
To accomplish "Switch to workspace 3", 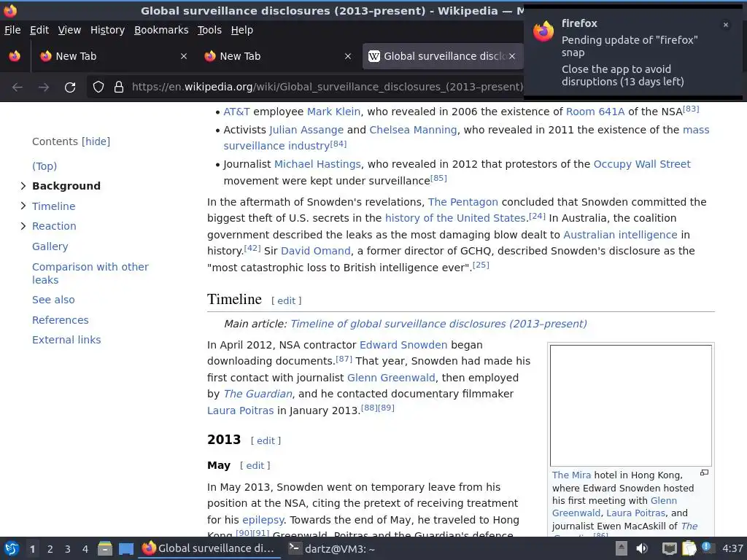I will tap(68, 549).
